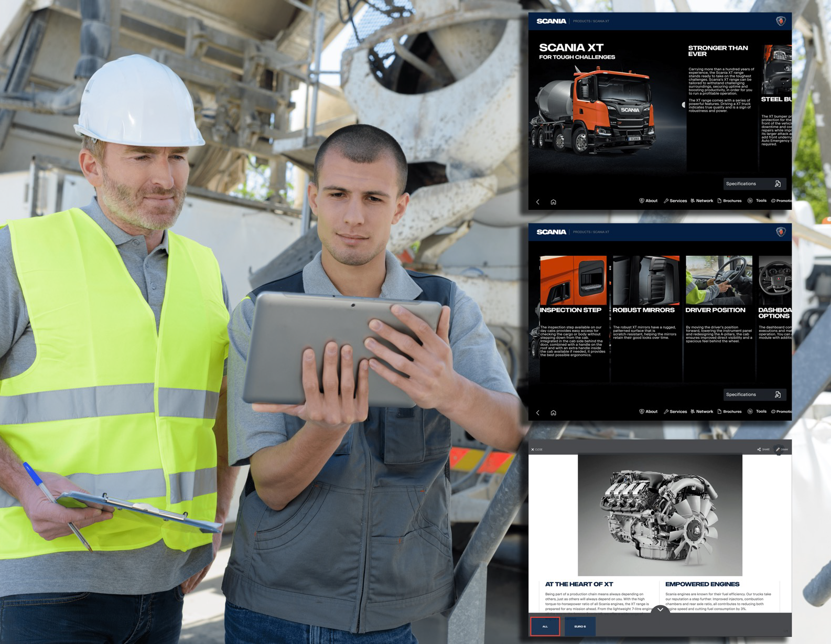Screen dimensions: 831x644
Task: Tap the V8 engine photo
Action: [660, 515]
